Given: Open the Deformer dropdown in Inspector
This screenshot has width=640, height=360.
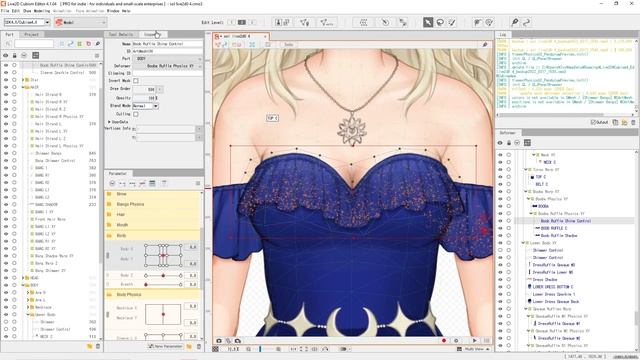Looking at the screenshot, I should click(167, 66).
